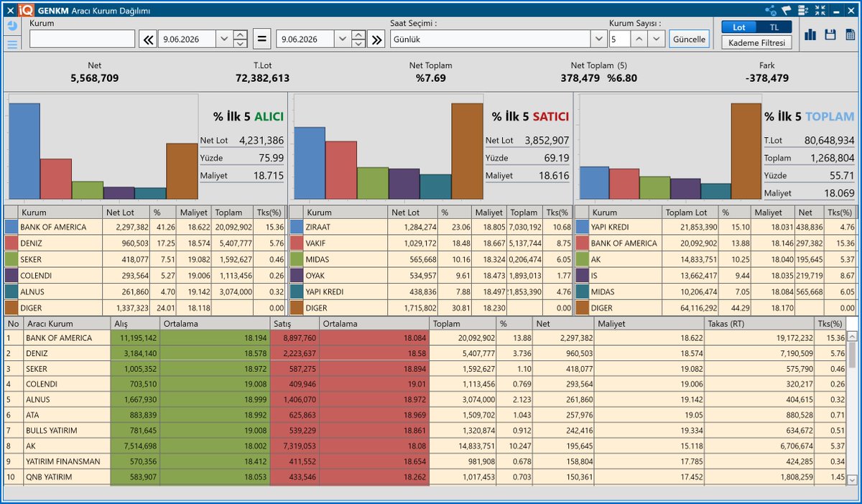
Task: Click the spreadsheet export icon
Action: click(x=850, y=34)
